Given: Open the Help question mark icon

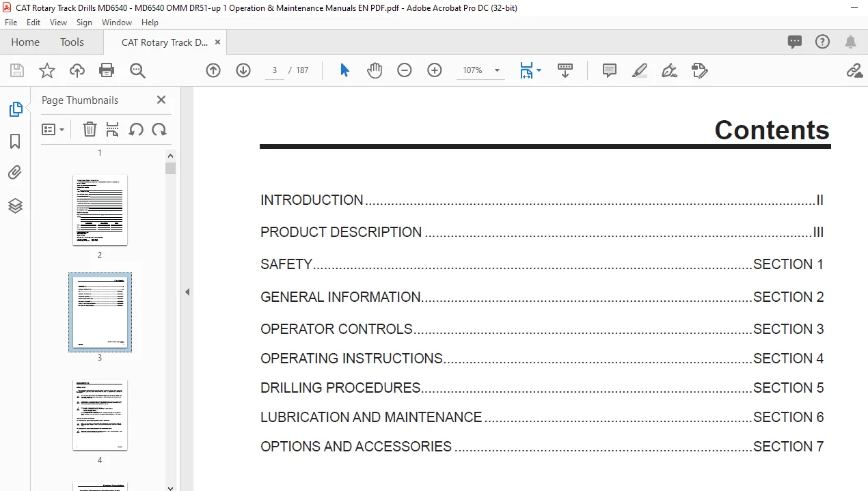Looking at the screenshot, I should 823,42.
